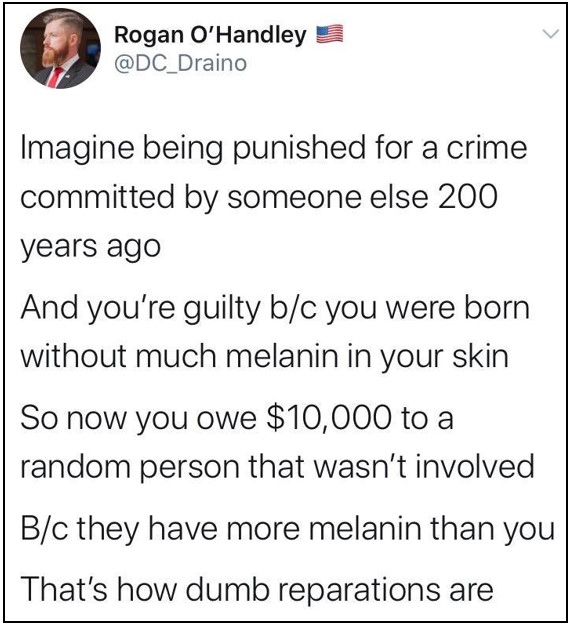
Task: Click the '$10,000' amount in the tweet
Action: (x=328, y=418)
